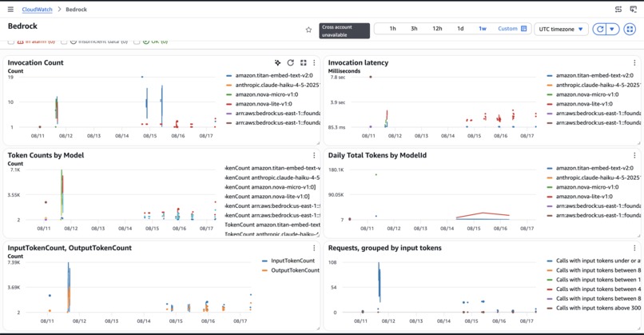Grab the Token Counts by Model corner handle
644x335 pixels.
coord(318,236)
